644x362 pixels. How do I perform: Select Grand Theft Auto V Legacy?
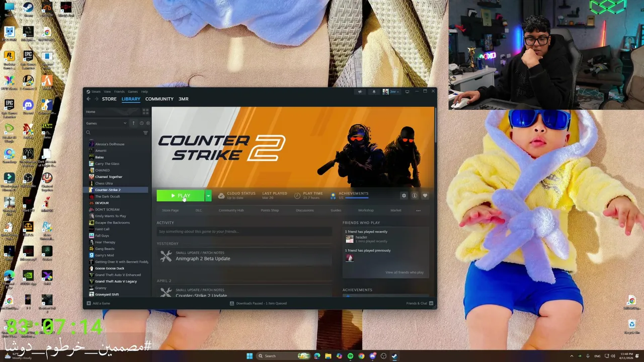[x=116, y=282]
